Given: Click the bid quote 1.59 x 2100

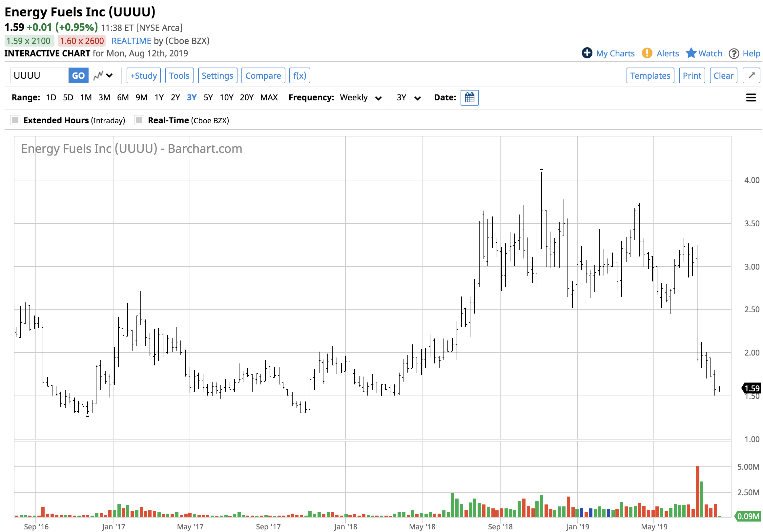Looking at the screenshot, I should [29, 41].
